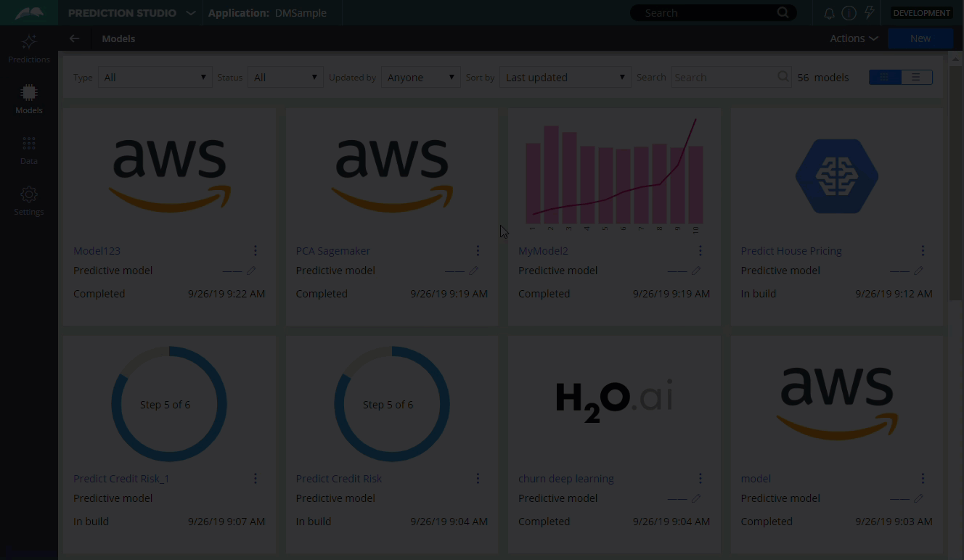Viewport: 964px width, 560px height.
Task: Click the New button
Action: coord(920,38)
